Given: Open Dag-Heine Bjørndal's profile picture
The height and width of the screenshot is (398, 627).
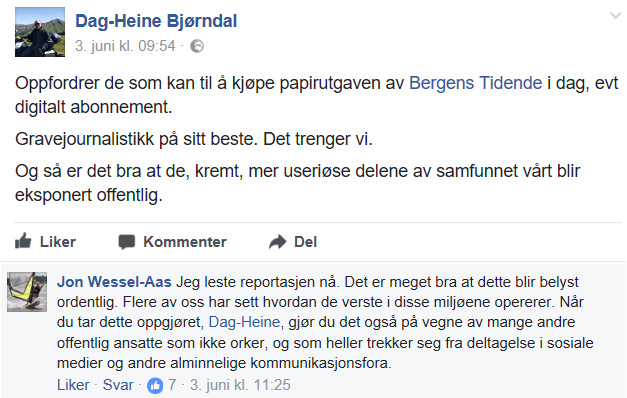Looking at the screenshot, I should coord(40,32).
